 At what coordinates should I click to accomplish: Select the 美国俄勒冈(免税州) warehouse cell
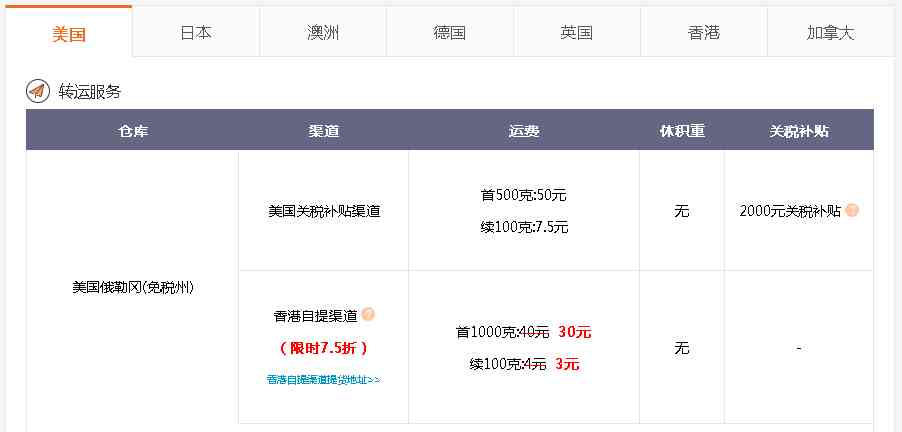click(132, 287)
